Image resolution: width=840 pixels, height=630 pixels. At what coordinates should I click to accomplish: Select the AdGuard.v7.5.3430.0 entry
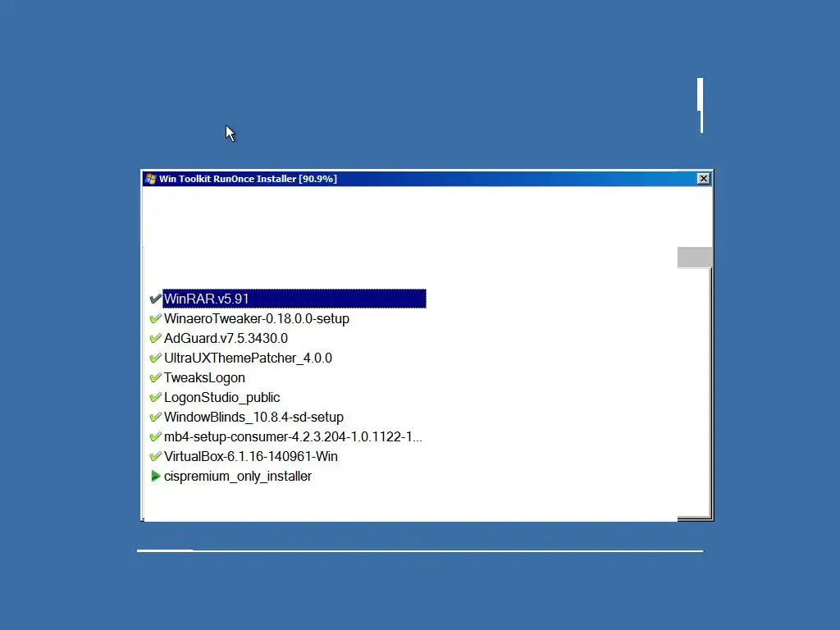coord(226,339)
